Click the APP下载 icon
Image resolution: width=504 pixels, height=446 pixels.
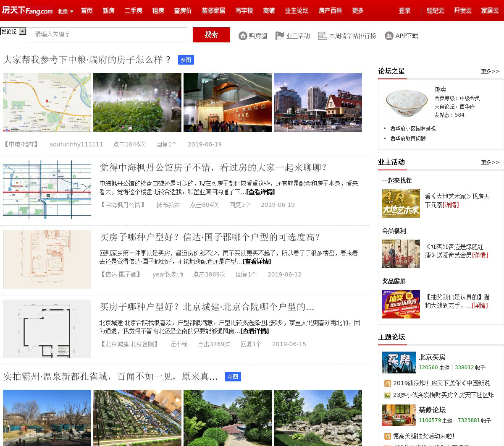[389, 36]
